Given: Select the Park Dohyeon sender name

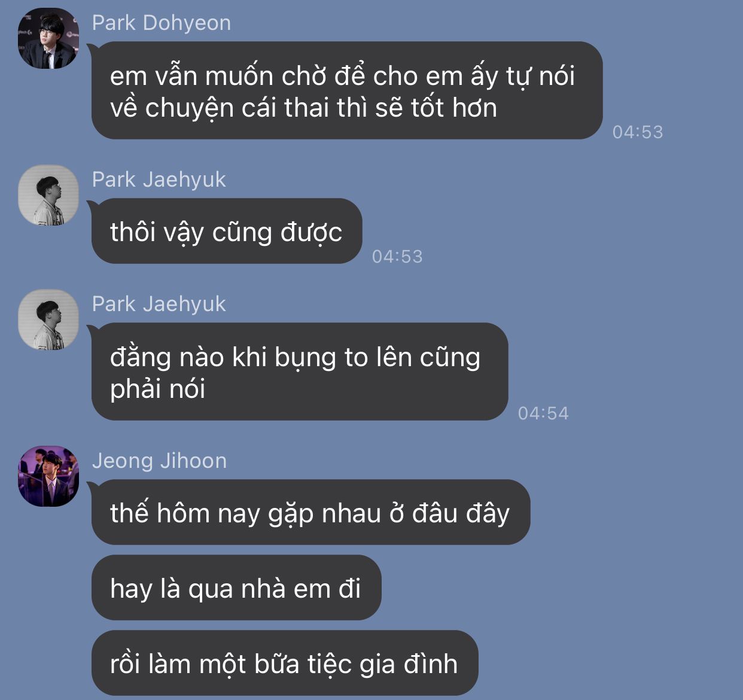Looking at the screenshot, I should pyautogui.click(x=162, y=23).
